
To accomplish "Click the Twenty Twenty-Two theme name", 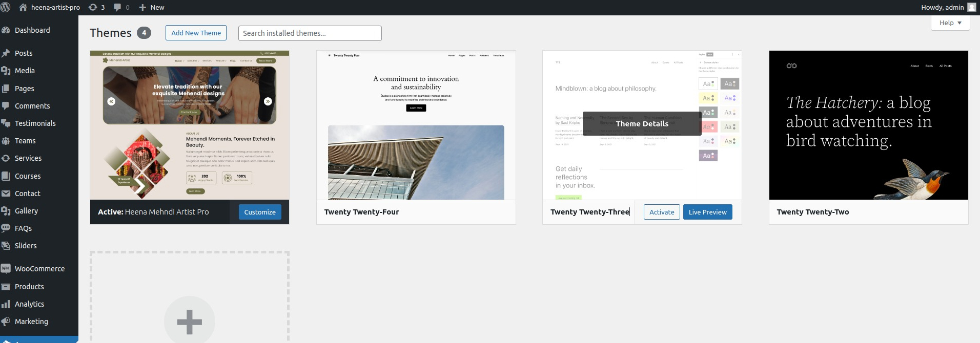I will pos(813,212).
